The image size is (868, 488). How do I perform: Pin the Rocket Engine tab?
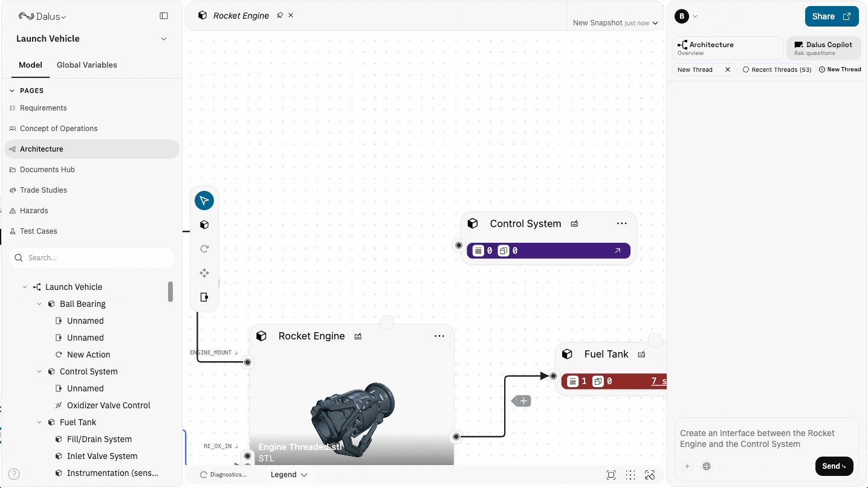280,15
